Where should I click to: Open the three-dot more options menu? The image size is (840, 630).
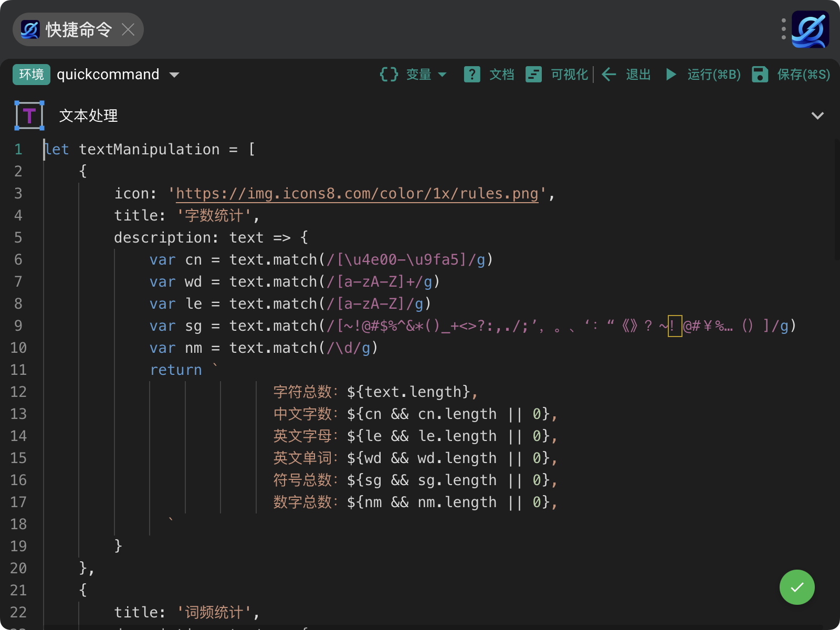coord(783,29)
